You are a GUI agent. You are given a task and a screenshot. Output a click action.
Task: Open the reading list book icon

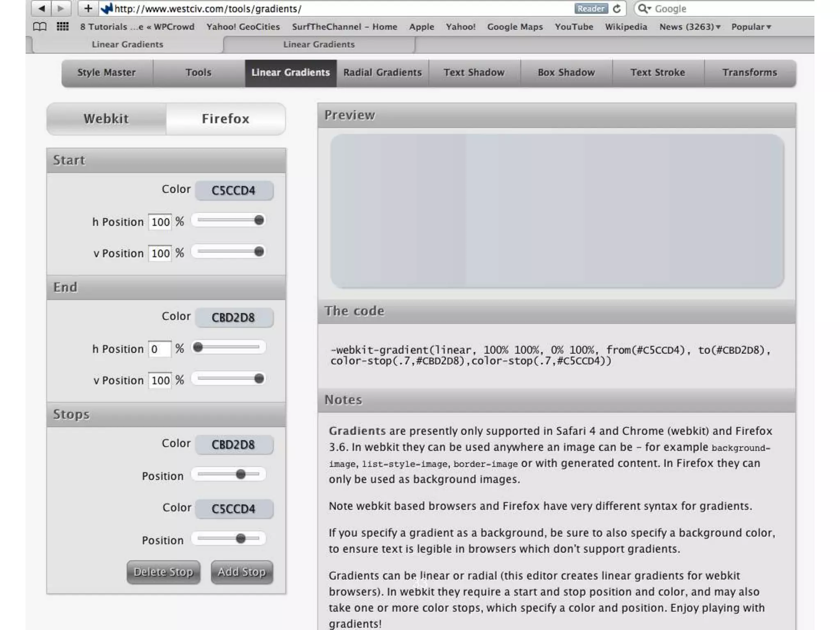tap(40, 27)
